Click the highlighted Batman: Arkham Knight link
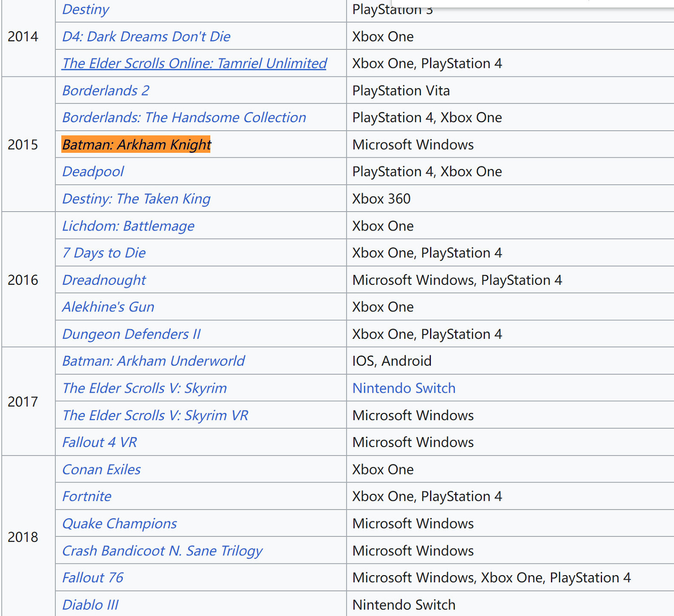Screen dimensions: 674x616 point(136,145)
